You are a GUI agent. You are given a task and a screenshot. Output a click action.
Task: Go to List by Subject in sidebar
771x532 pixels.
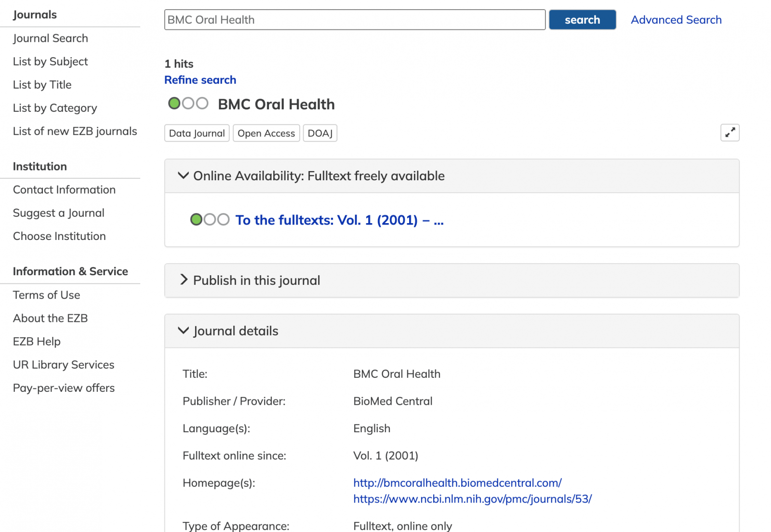tap(50, 62)
